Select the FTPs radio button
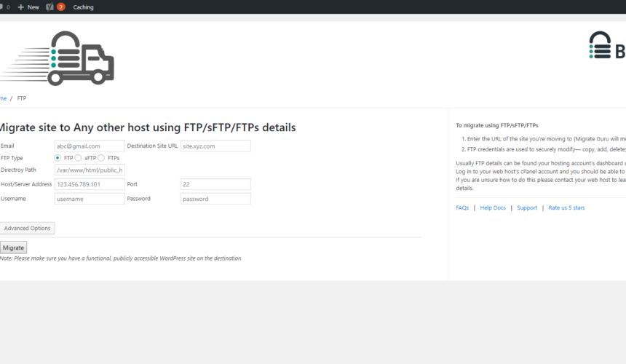The width and height of the screenshot is (626, 364). tap(101, 158)
